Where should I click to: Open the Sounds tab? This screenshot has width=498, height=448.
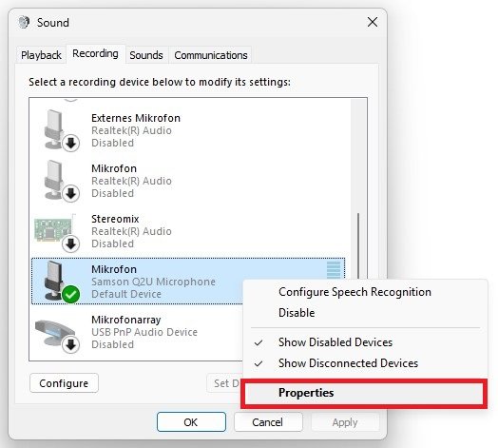(146, 55)
